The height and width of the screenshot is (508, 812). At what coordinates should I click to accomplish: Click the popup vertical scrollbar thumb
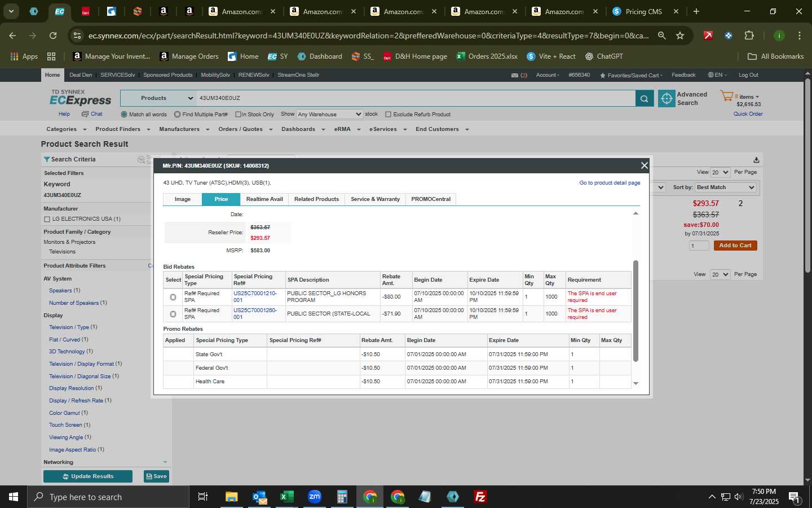(636, 311)
